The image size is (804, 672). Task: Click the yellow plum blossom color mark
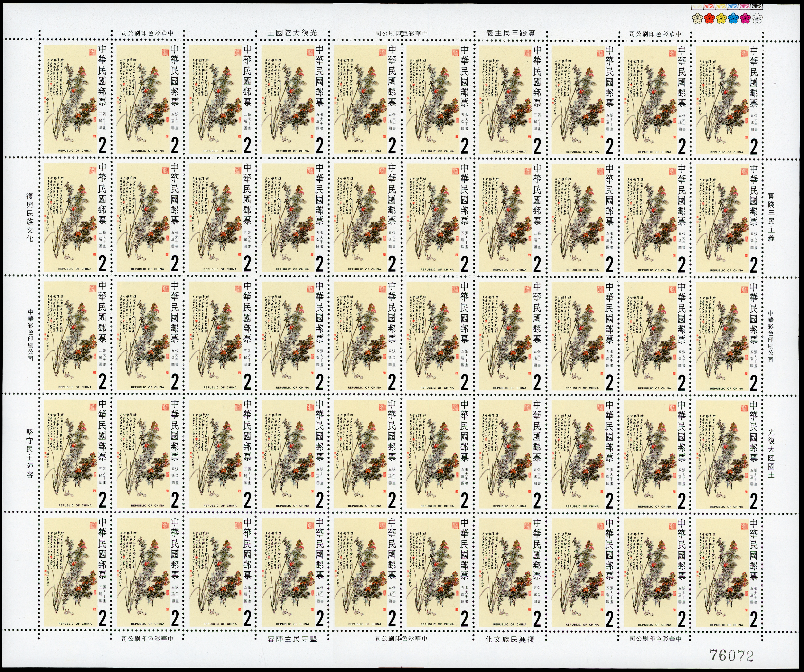(x=721, y=18)
